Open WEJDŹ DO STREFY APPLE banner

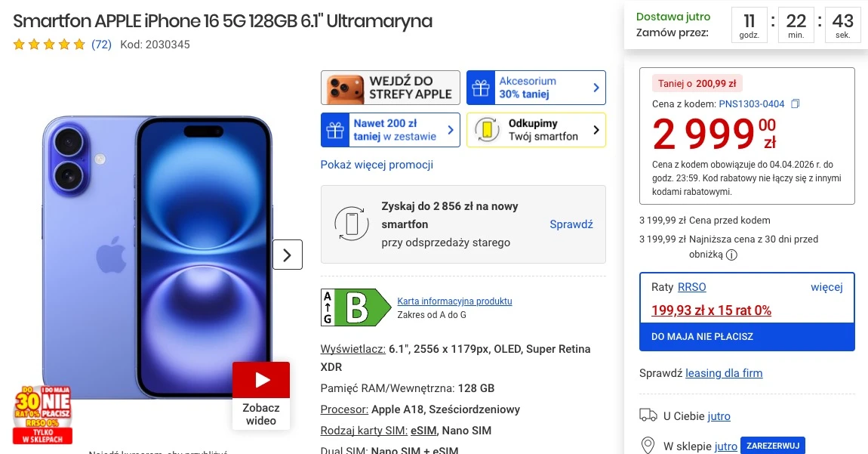point(390,88)
